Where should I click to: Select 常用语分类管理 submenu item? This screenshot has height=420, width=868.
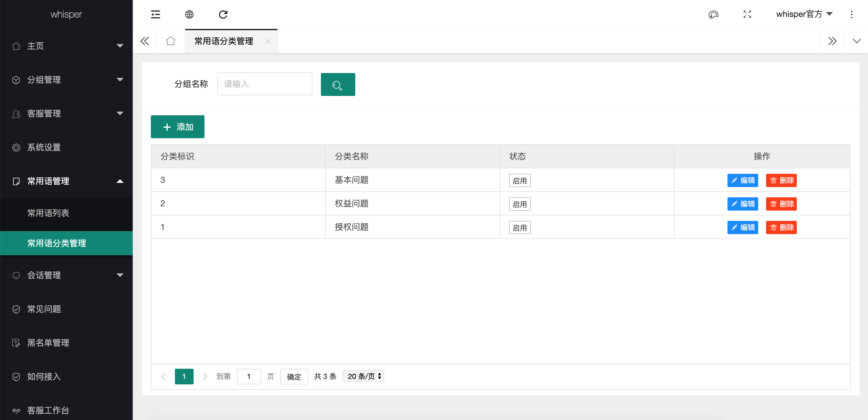coord(66,243)
